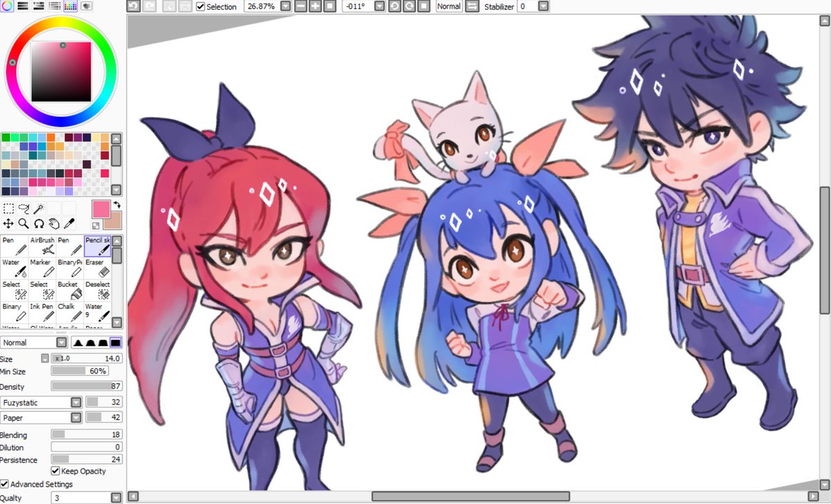This screenshot has width=831, height=504.
Task: Open the Fuzystatic brush shape dropdown
Action: 76,402
